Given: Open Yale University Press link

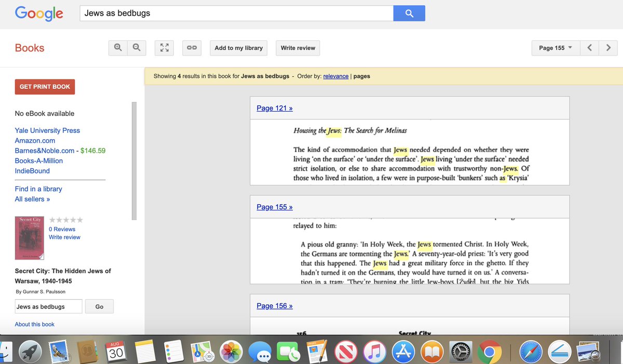Looking at the screenshot, I should pos(47,130).
